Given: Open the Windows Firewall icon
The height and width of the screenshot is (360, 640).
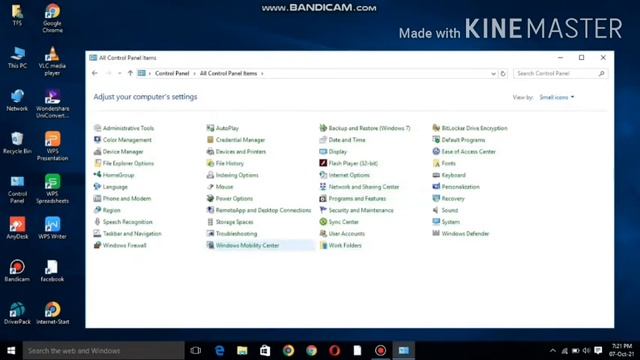Looking at the screenshot, I should click(98, 245).
